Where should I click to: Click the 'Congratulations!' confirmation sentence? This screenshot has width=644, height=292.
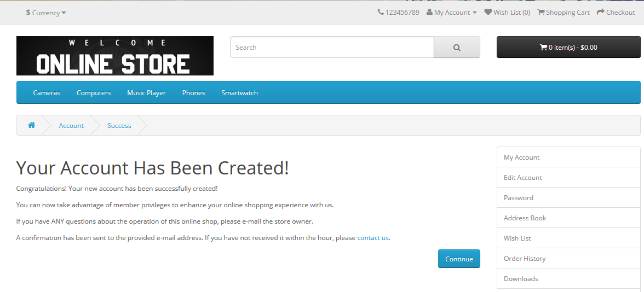pos(117,189)
